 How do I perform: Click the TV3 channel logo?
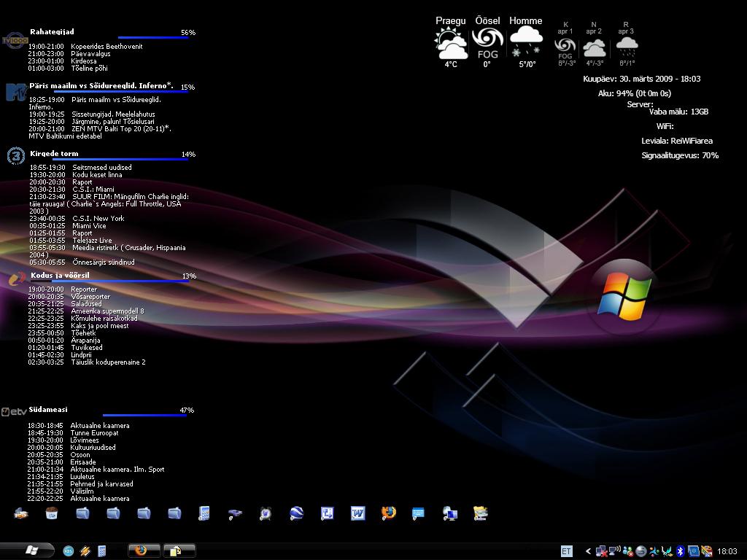(16, 156)
